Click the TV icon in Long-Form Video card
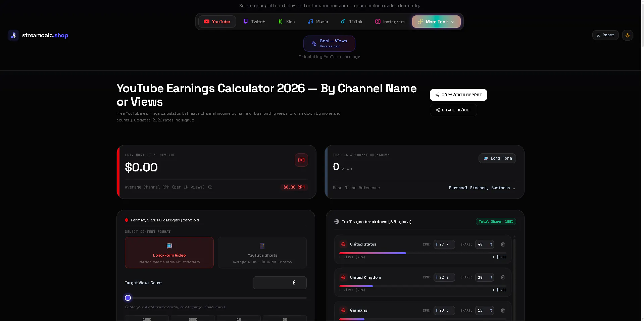The image size is (644, 321). pos(169,246)
